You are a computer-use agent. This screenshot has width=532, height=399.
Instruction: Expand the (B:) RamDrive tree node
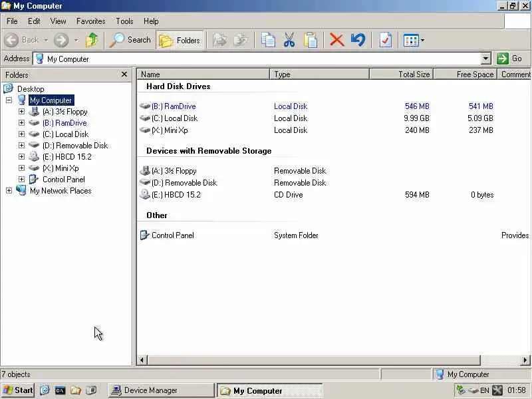pos(21,122)
